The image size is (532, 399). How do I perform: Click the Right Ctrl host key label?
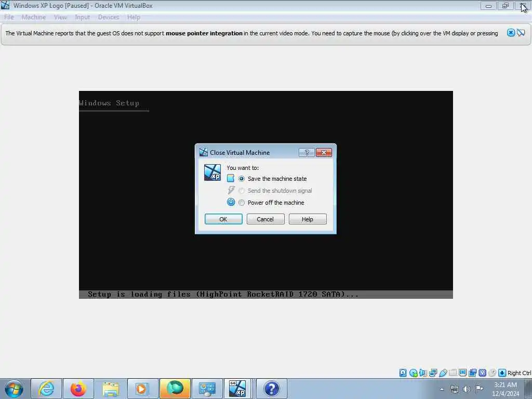click(x=519, y=373)
